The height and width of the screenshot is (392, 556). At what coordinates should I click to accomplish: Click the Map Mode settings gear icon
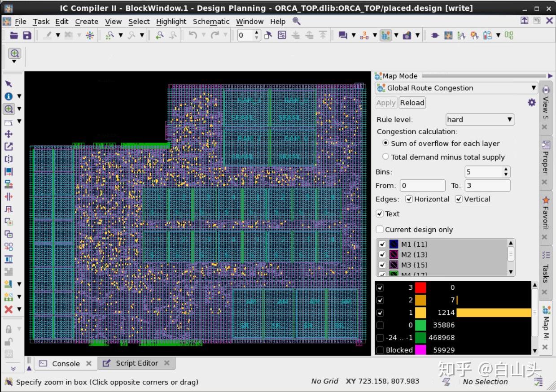(x=532, y=103)
